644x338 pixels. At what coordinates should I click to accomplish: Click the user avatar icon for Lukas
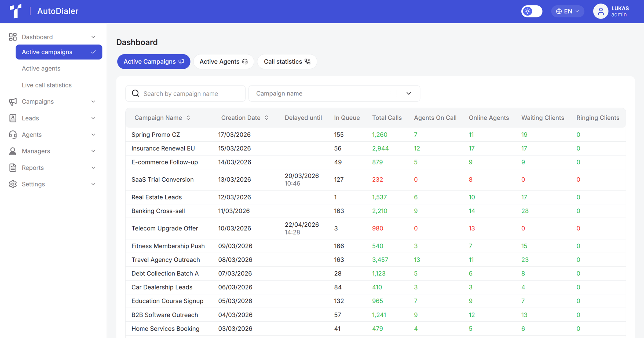point(601,11)
